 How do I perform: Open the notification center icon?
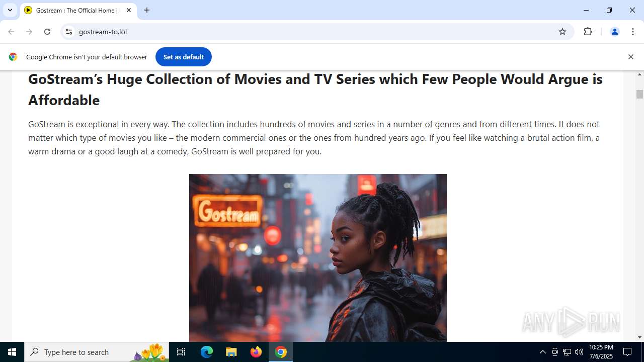coord(628,352)
